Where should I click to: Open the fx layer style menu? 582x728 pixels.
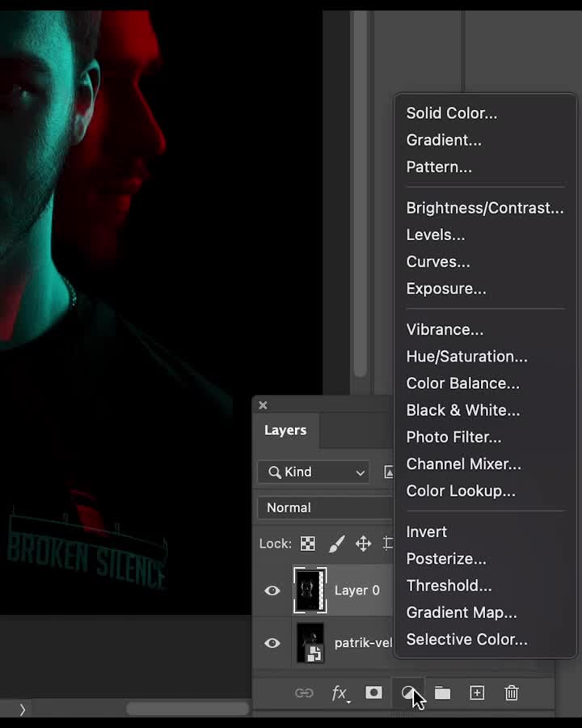pyautogui.click(x=340, y=693)
